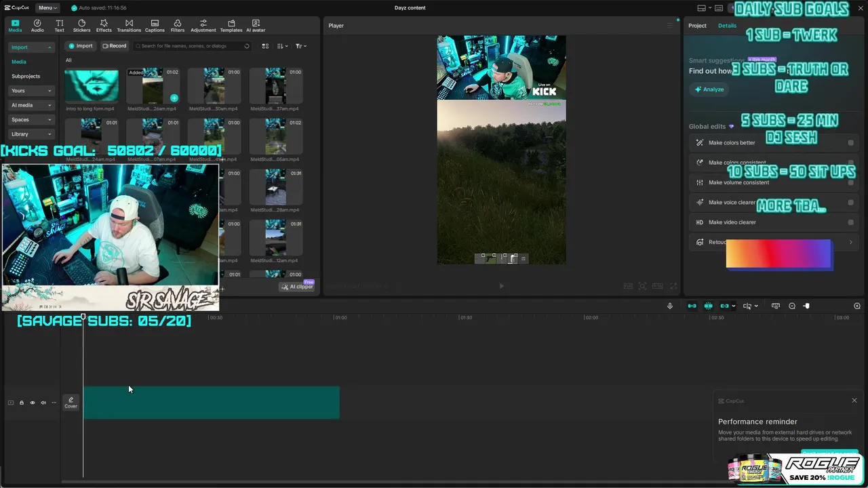This screenshot has height=488, width=868.
Task: Open the Audio panel
Action: click(x=37, y=26)
